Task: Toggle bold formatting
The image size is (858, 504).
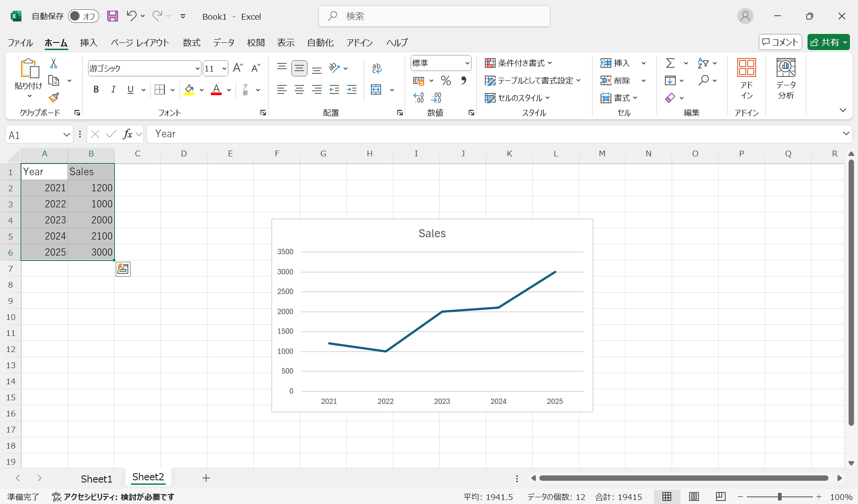Action: click(96, 89)
